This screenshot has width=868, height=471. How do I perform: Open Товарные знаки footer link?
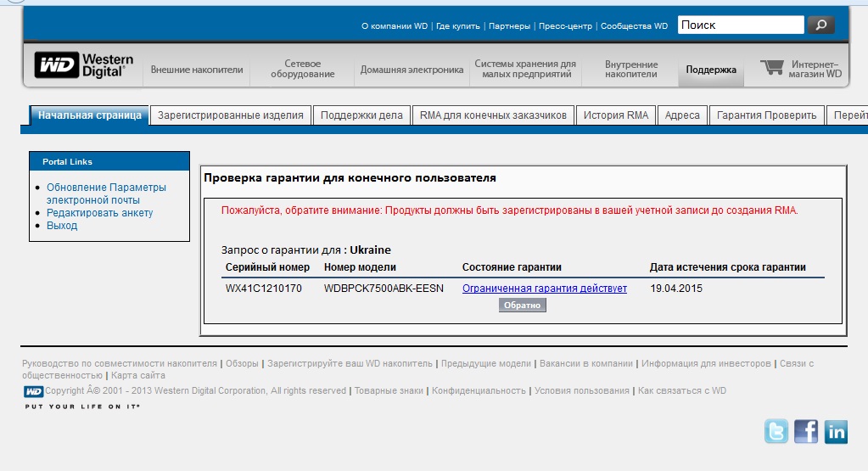click(389, 390)
